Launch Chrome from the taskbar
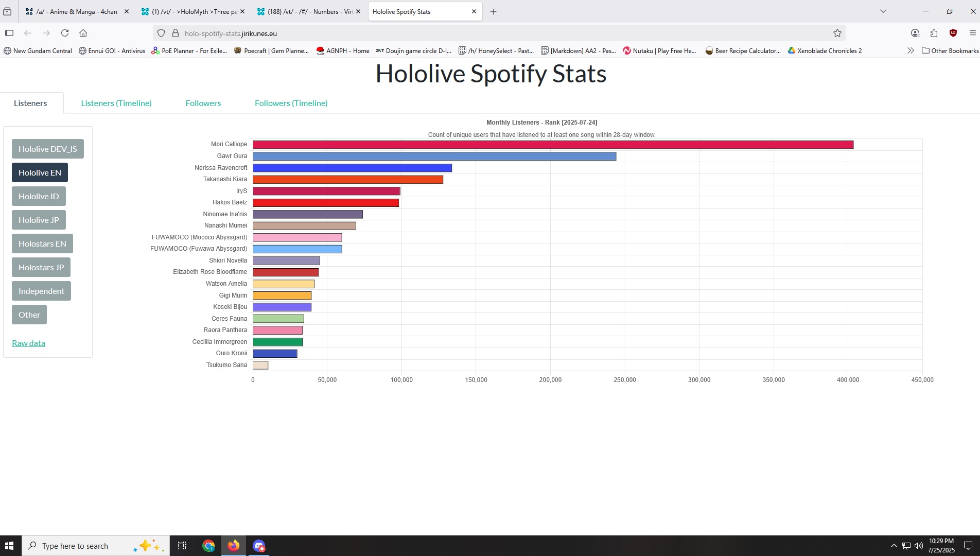 point(208,546)
